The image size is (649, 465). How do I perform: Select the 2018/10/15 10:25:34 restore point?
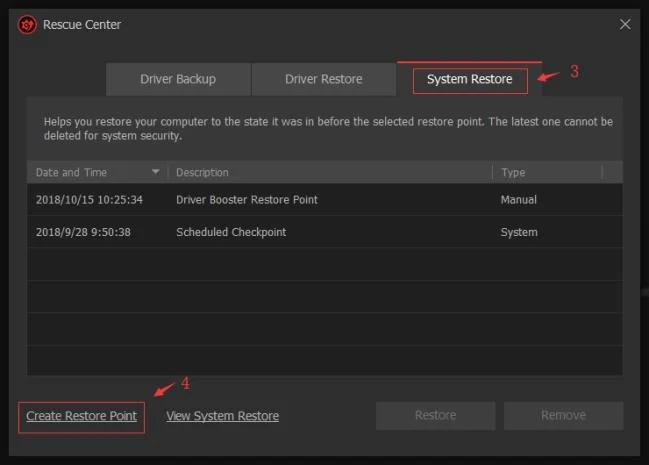[x=325, y=200]
